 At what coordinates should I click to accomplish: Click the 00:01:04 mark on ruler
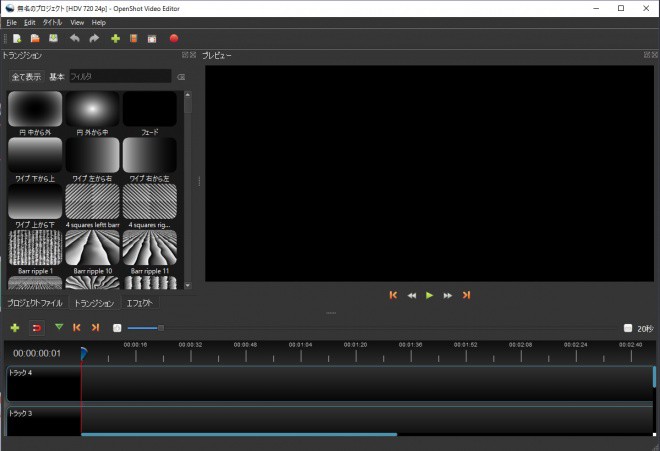click(301, 345)
